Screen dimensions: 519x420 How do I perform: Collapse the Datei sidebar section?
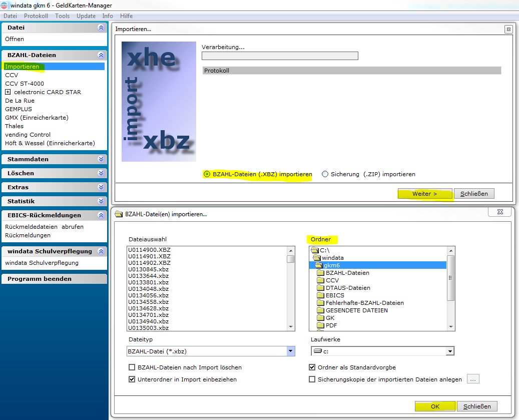(101, 28)
